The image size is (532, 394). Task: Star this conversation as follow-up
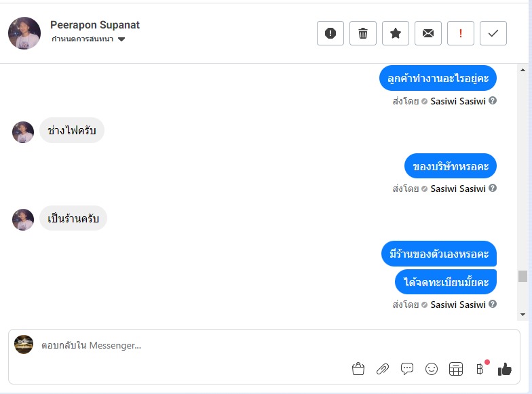point(396,33)
